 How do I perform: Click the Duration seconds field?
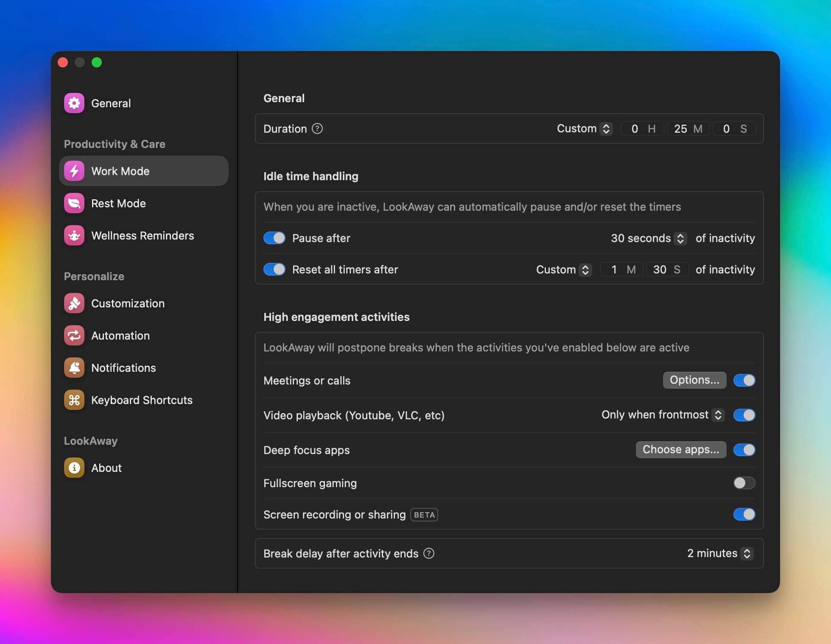coord(734,128)
